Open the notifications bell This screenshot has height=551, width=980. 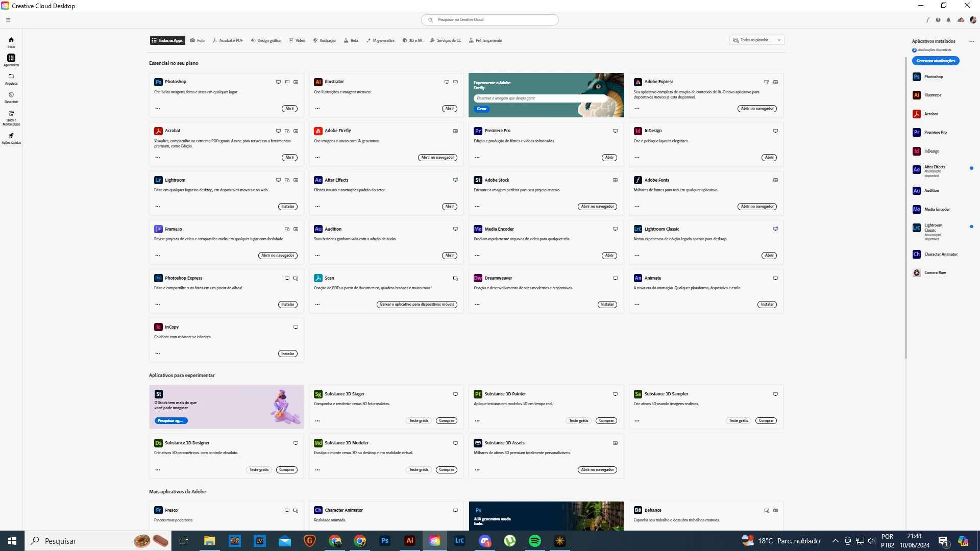tap(948, 20)
